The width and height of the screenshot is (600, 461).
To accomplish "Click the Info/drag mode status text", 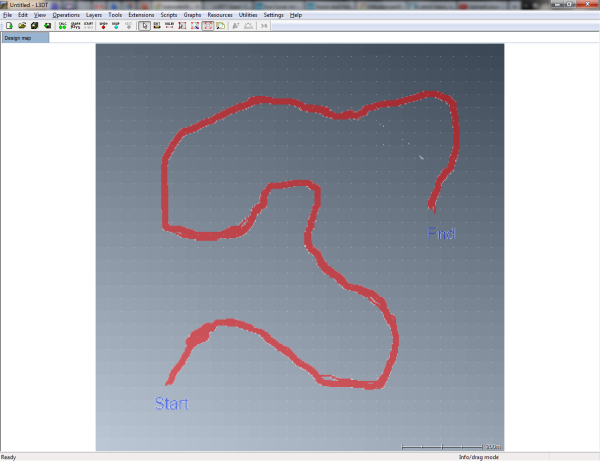I will (x=478, y=457).
